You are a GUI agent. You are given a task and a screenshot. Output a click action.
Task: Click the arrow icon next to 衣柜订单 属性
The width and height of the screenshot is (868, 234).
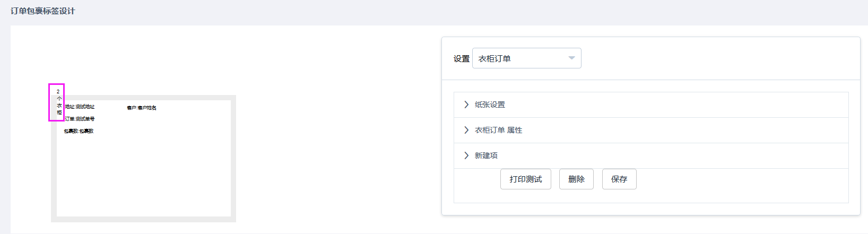pos(466,130)
